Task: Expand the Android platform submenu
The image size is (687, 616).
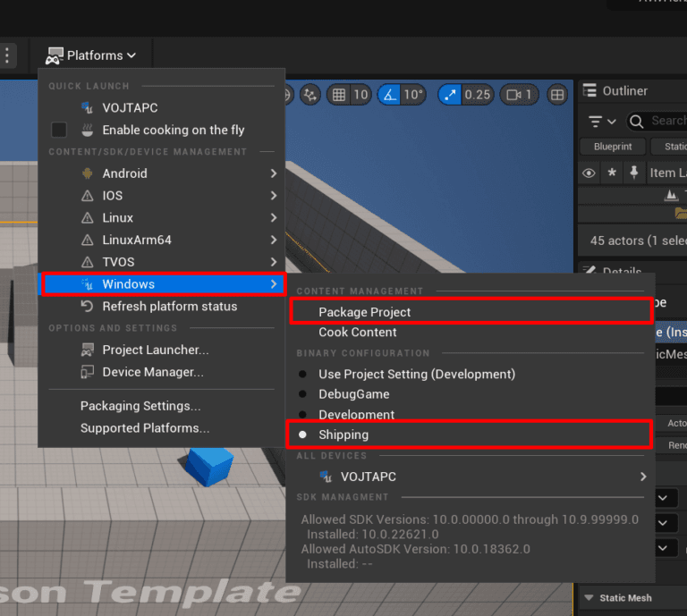Action: point(162,173)
